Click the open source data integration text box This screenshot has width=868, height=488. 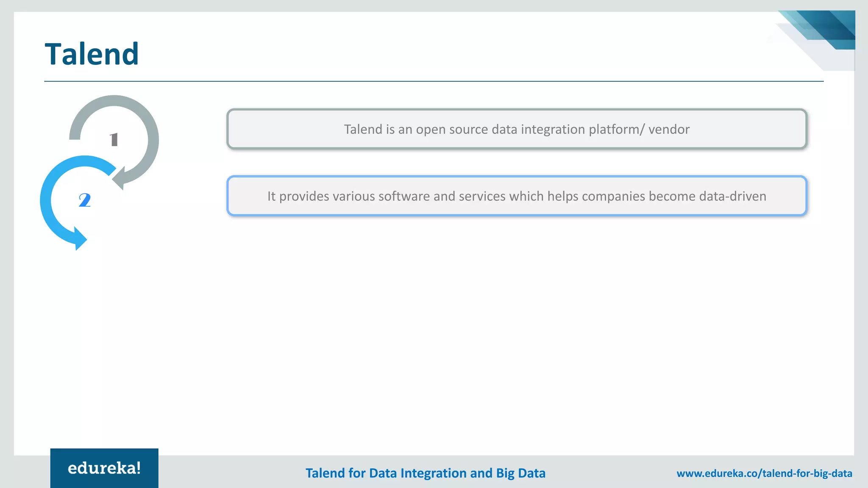click(x=517, y=129)
